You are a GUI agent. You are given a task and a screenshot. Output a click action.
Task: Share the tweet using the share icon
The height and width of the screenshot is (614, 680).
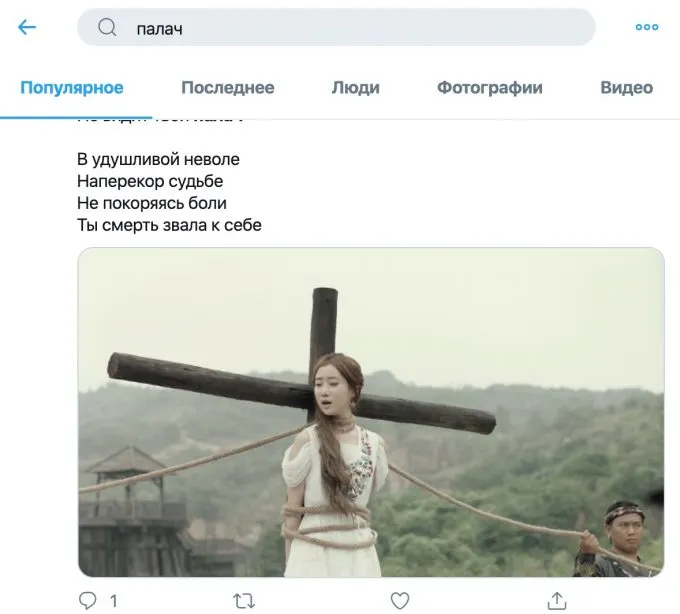(x=557, y=600)
